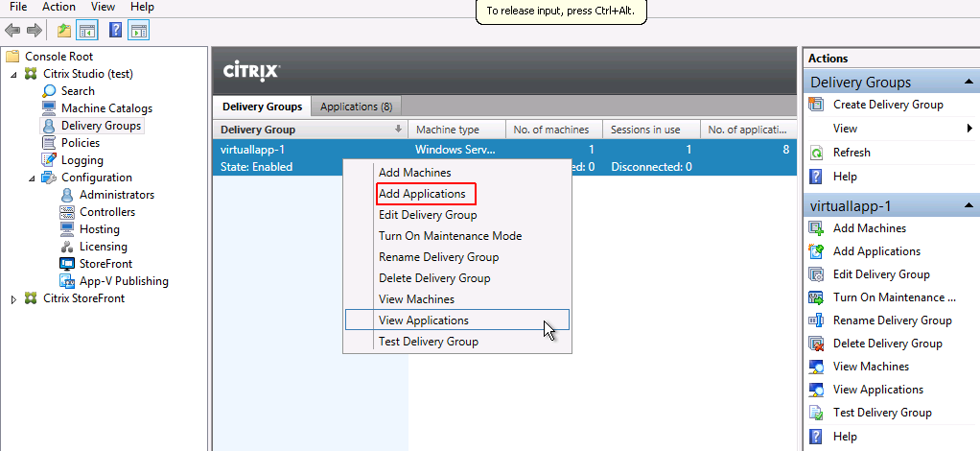Click Add Applications icon in Actions pane

coord(816,251)
